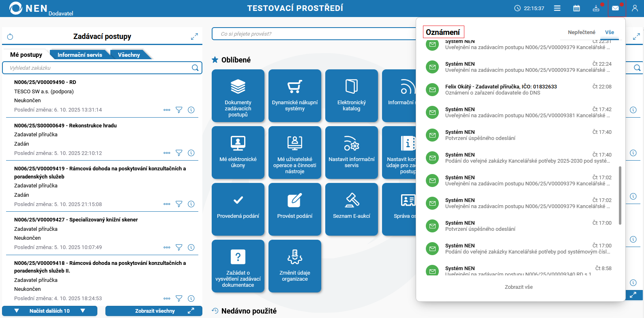Click Zobrazit všechny button
Screen dimensions: 644x318
(154, 311)
